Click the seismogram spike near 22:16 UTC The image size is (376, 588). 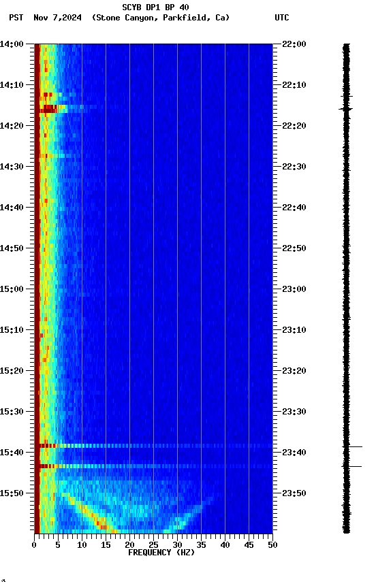pos(346,109)
